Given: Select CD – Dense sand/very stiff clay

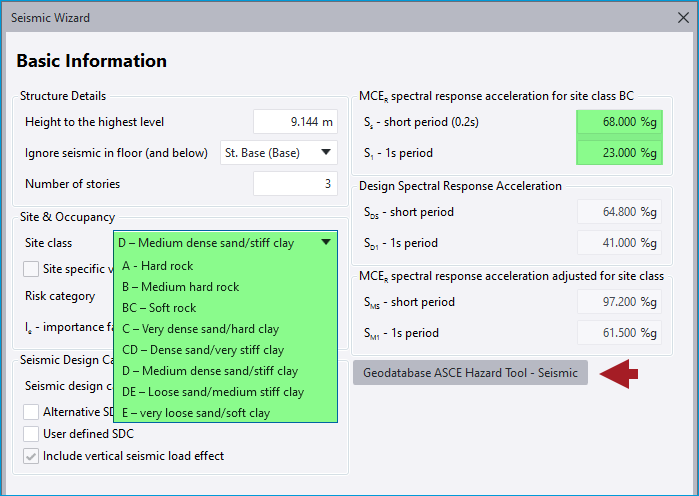Looking at the screenshot, I should [x=202, y=350].
